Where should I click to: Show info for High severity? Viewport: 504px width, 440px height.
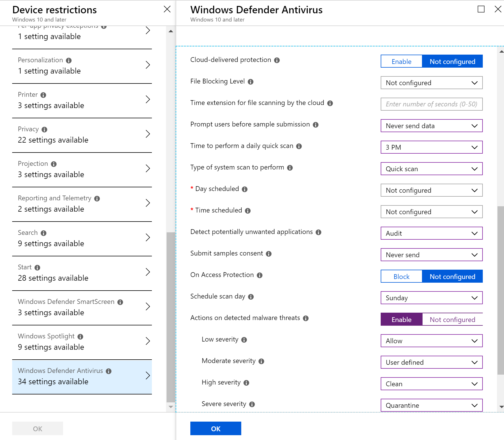tap(246, 383)
